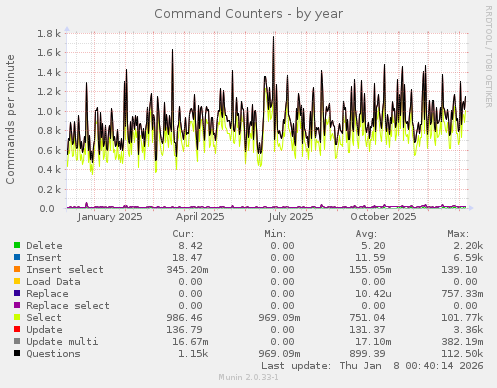Click the 'July 2025' x-axis label
The image size is (497, 388).
point(291,217)
